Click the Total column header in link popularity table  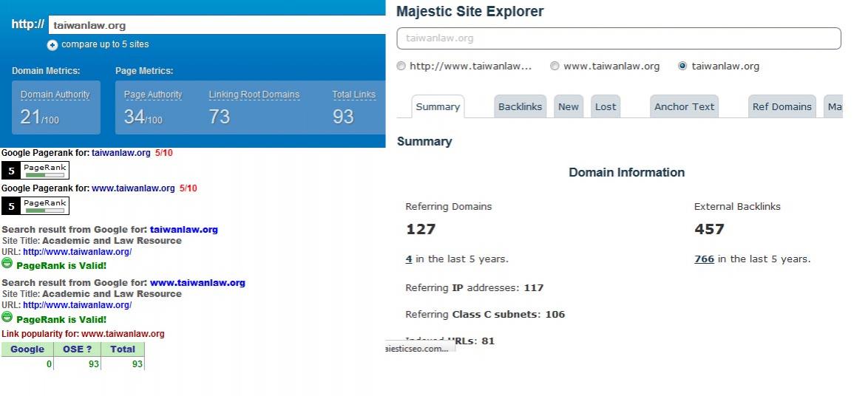[123, 349]
